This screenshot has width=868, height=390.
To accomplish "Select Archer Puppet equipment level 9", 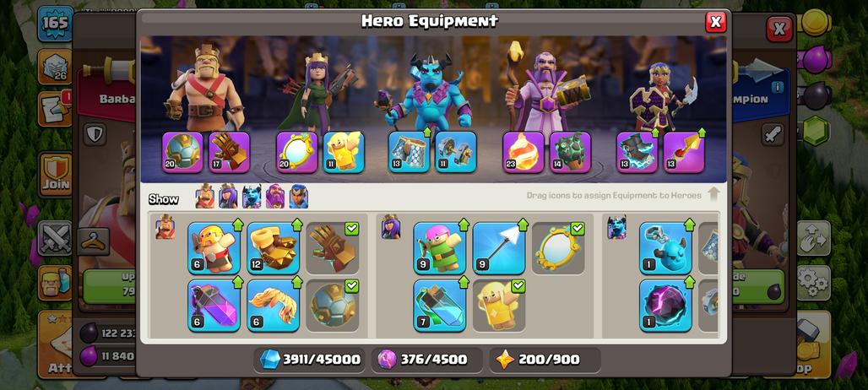I will click(x=440, y=248).
